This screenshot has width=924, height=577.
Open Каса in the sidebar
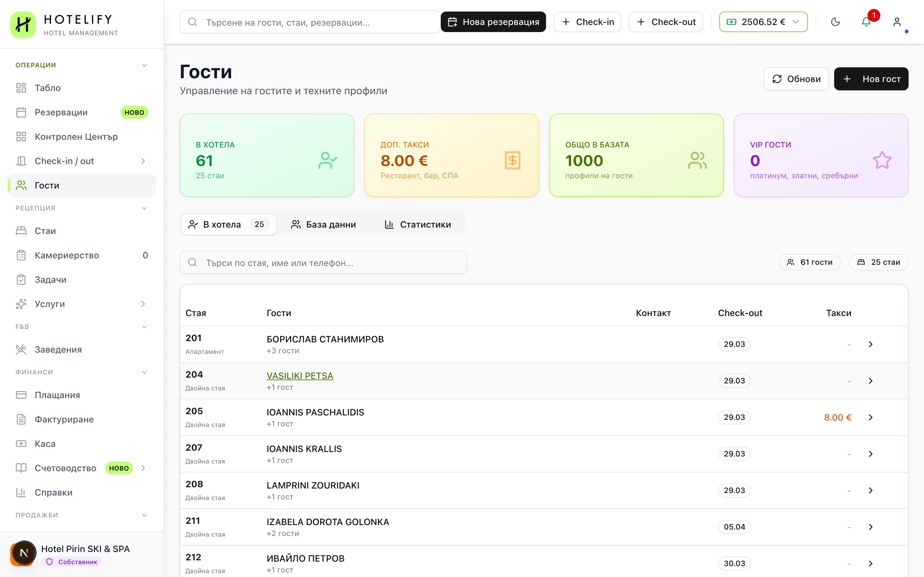pyautogui.click(x=45, y=444)
